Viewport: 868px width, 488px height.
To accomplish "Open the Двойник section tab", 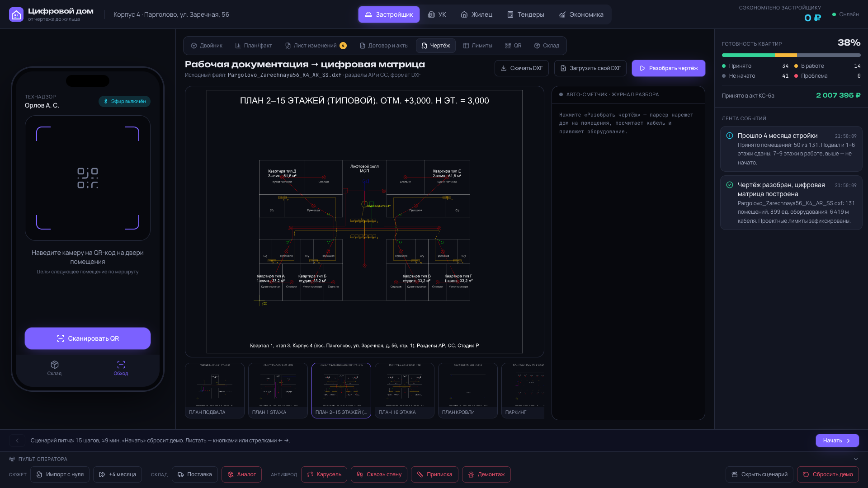I will [x=207, y=46].
